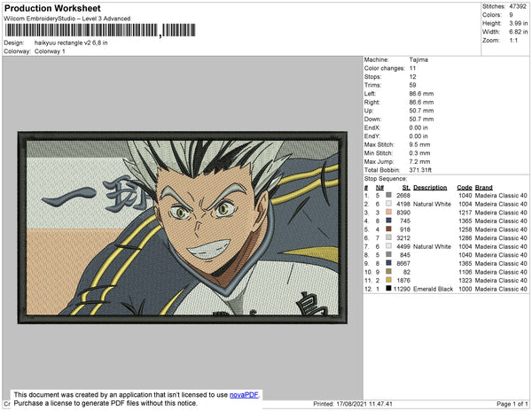
Task: Click thread code 1323 in row 11
Action: click(465, 280)
